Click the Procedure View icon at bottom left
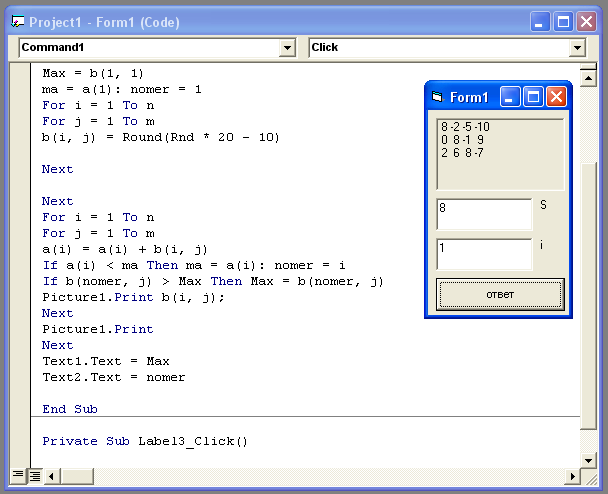Image resolution: width=608 pixels, height=494 pixels. click(x=18, y=475)
